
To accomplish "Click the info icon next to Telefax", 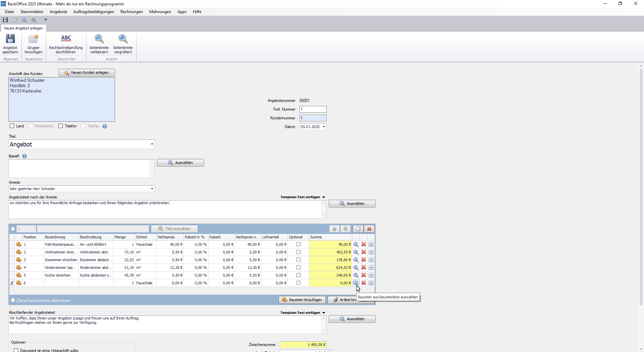I will click(105, 126).
